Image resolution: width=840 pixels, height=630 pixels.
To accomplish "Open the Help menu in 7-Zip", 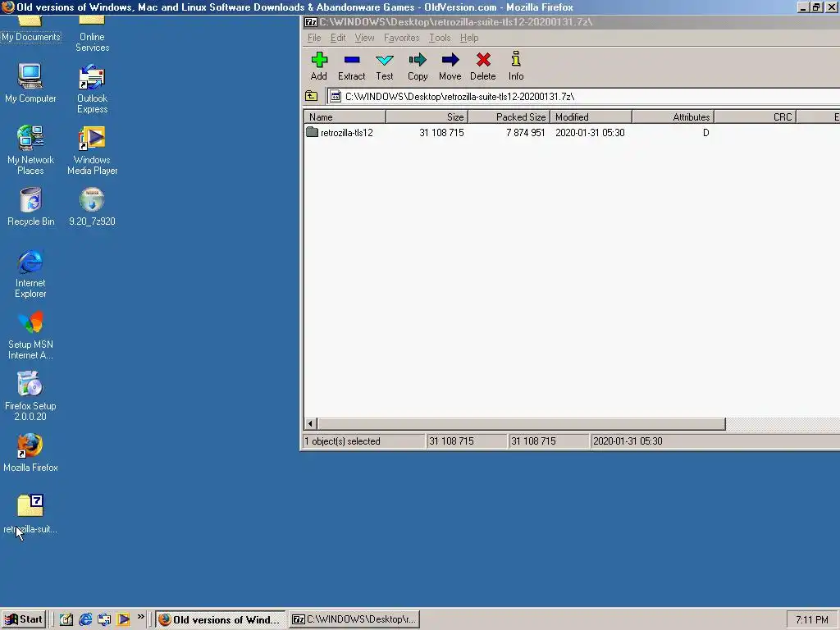I will (469, 38).
